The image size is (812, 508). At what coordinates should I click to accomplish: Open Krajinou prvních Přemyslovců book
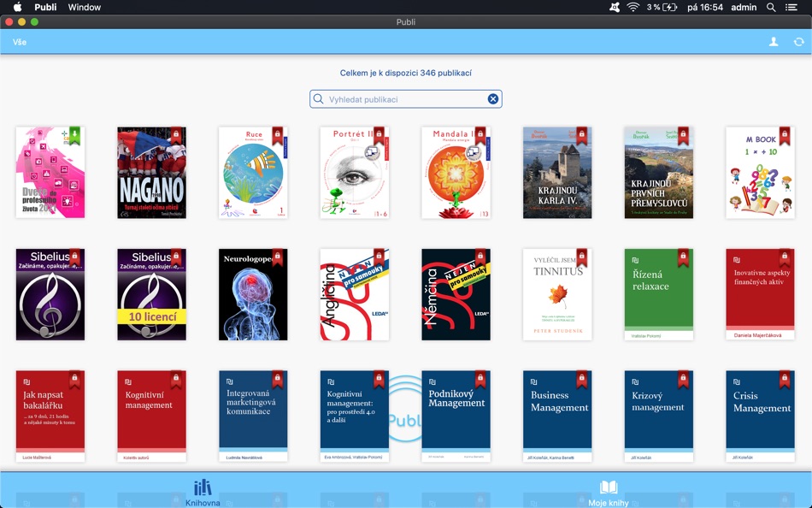(x=659, y=173)
